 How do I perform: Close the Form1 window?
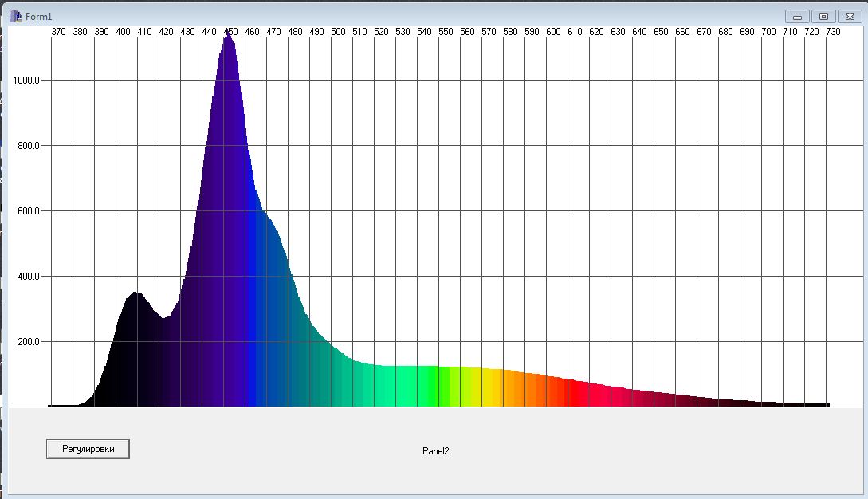coord(850,17)
